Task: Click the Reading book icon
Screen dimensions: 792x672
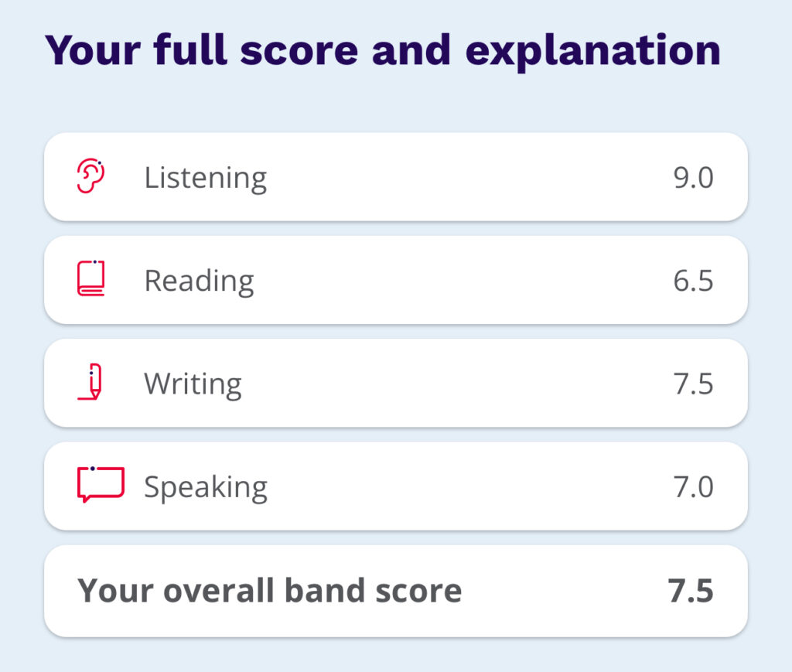Action: 91,279
